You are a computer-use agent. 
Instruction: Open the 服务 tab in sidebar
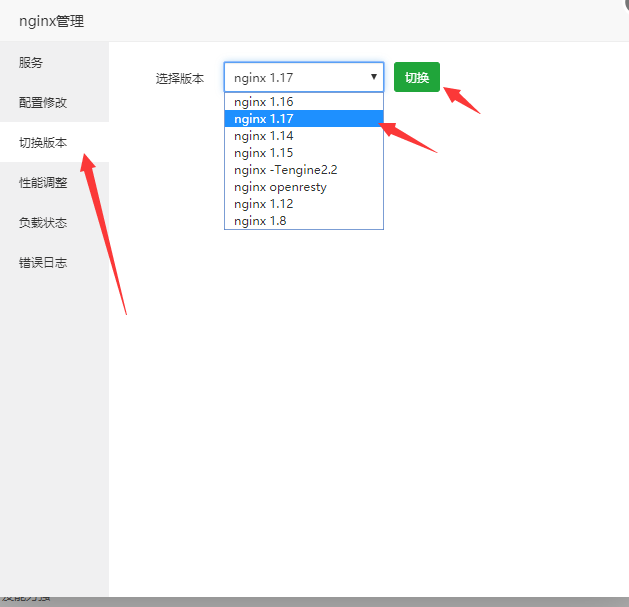pyautogui.click(x=54, y=62)
